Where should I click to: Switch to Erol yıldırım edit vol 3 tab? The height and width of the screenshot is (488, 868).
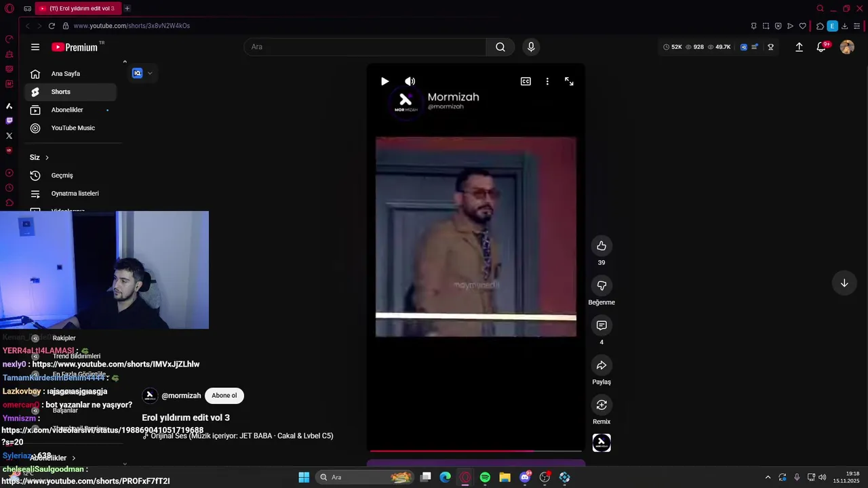(x=77, y=8)
